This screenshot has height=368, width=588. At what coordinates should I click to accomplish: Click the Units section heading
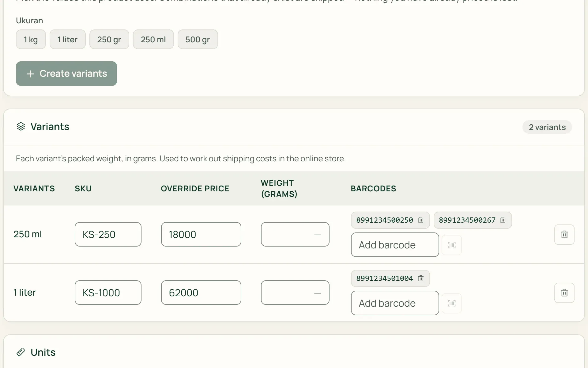43,352
